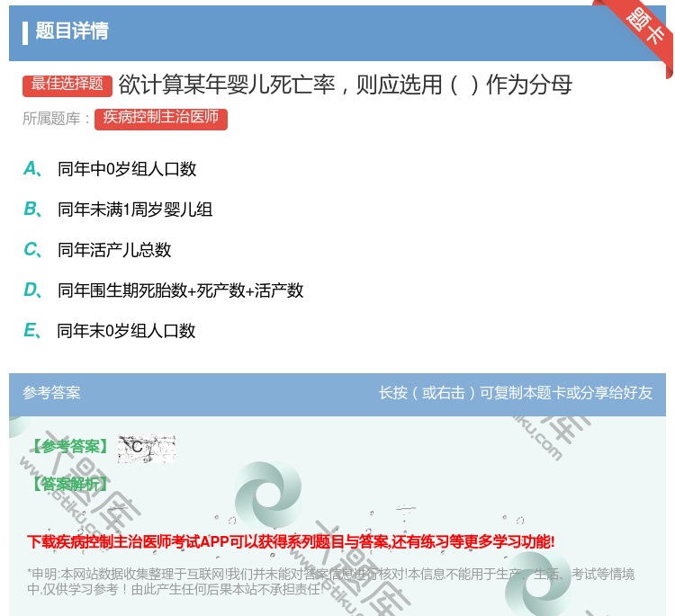
Task: Click the 参考答案 section header
Action: point(51,393)
